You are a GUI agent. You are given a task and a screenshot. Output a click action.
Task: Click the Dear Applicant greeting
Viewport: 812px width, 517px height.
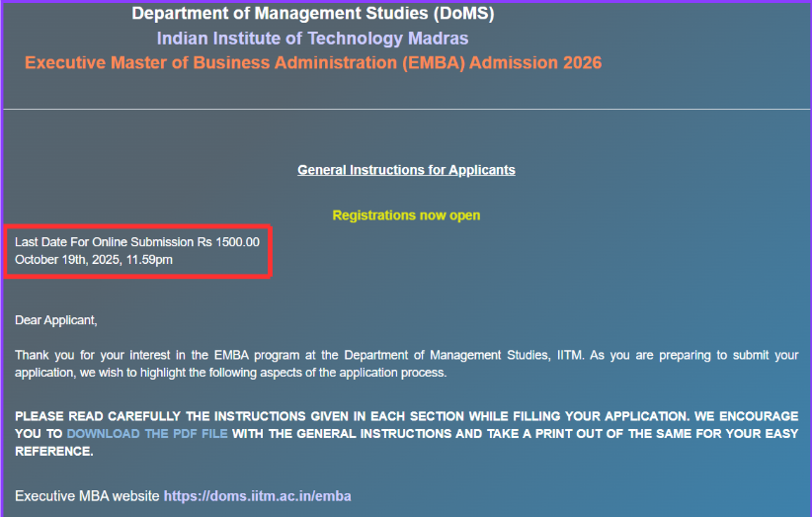(56, 320)
